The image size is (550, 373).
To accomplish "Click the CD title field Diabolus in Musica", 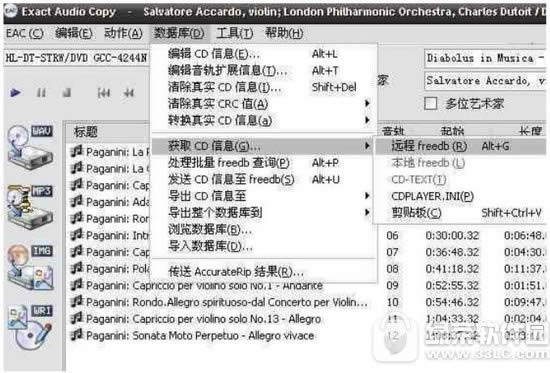I will pyautogui.click(x=485, y=58).
